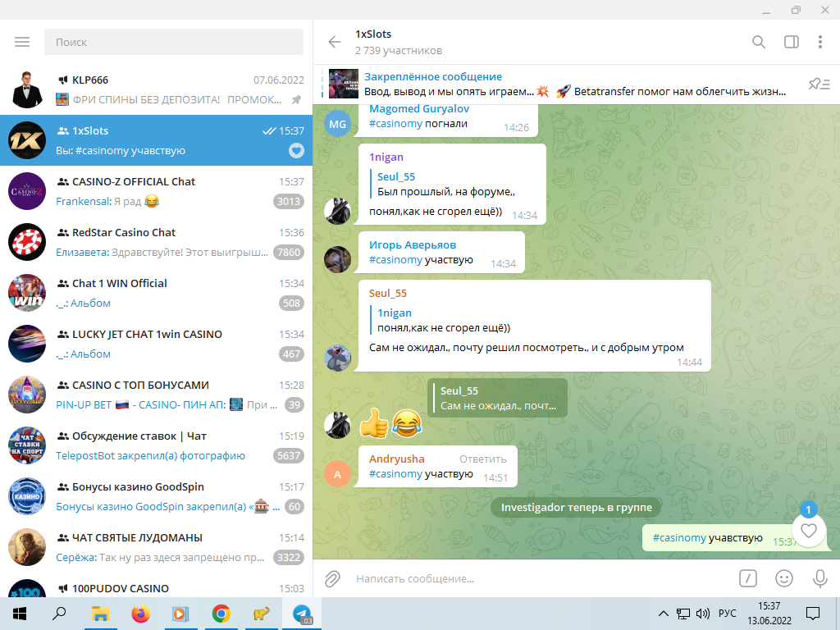Click the 508 unread badge

[291, 304]
